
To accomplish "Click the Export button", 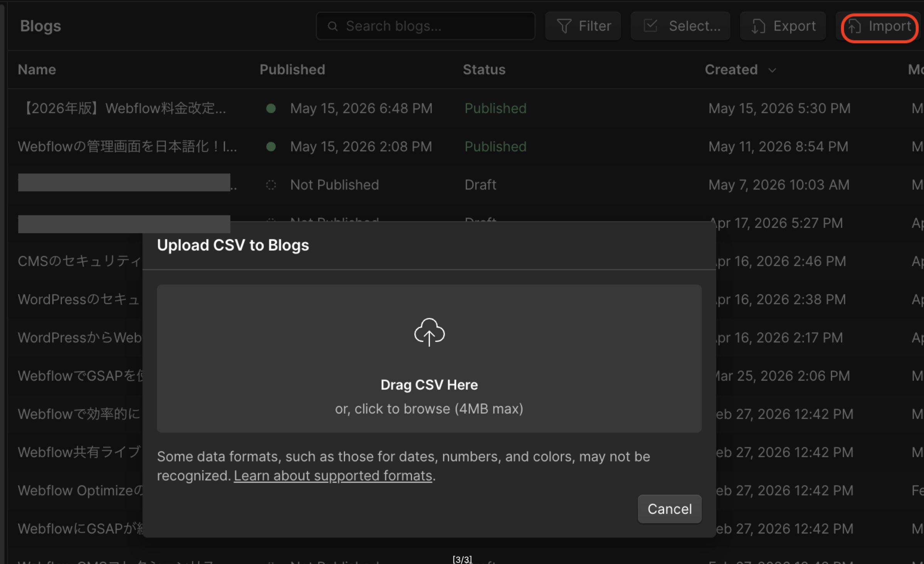I will click(783, 26).
